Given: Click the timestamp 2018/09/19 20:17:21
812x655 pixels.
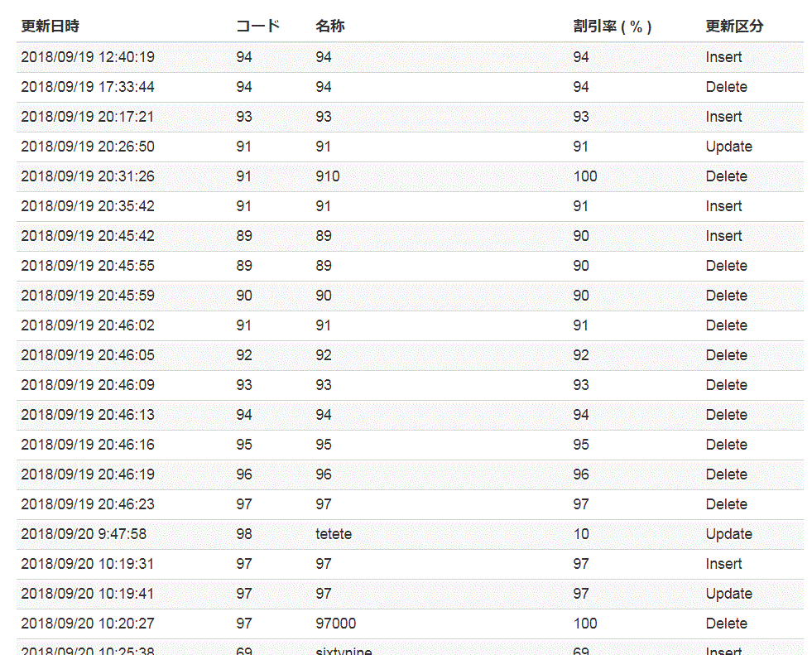Looking at the screenshot, I should (88, 117).
